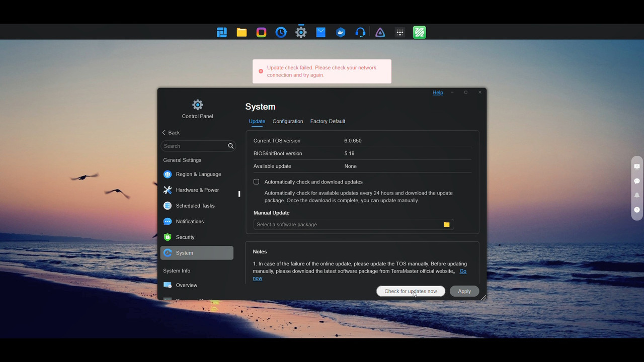Maximize the Control Panel window
Screen dimensions: 644x362
point(466,93)
